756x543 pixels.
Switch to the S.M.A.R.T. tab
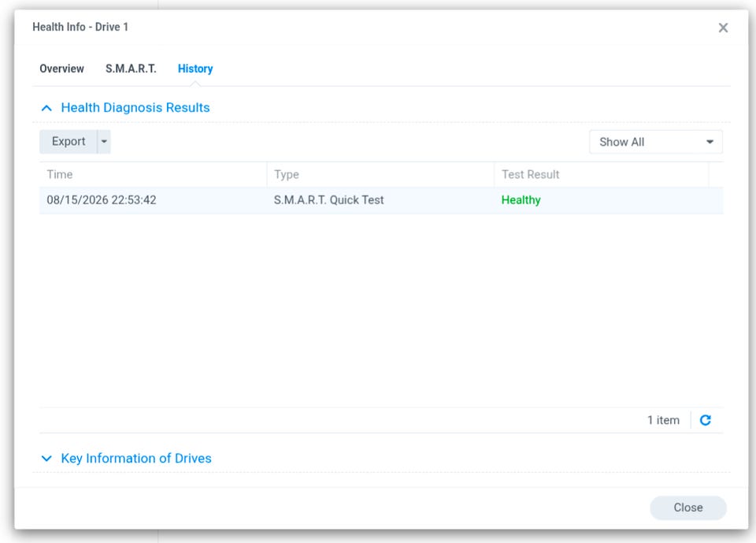click(132, 69)
